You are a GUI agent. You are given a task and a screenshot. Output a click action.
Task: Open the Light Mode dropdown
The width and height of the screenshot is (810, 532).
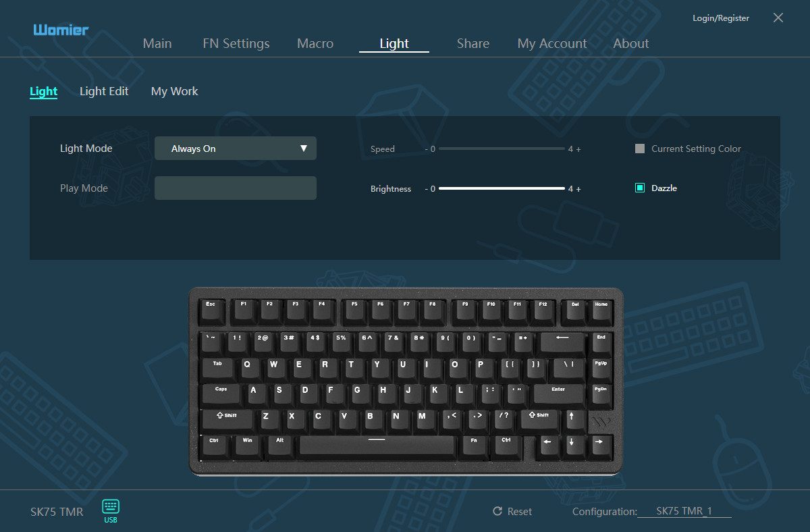(x=236, y=149)
